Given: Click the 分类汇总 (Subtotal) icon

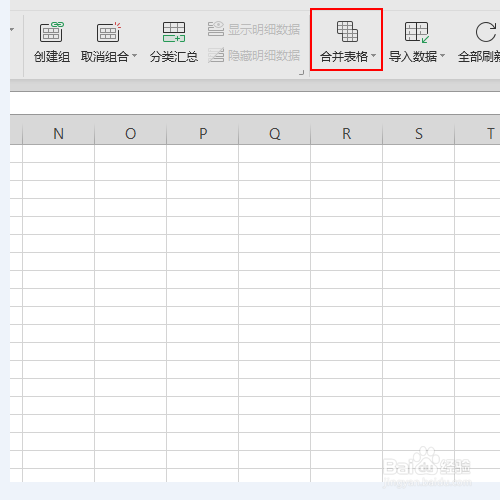Looking at the screenshot, I should 174,32.
